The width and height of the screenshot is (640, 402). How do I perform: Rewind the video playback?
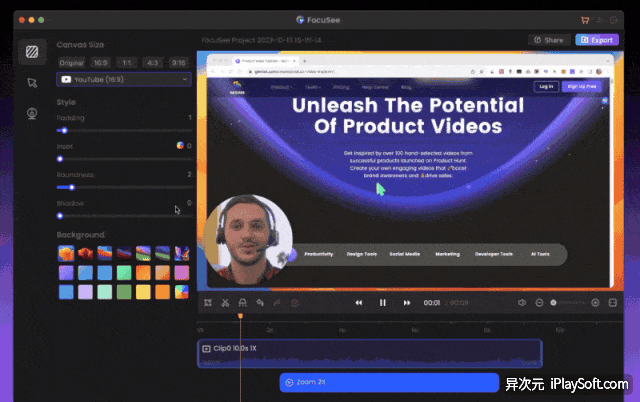[x=358, y=303]
